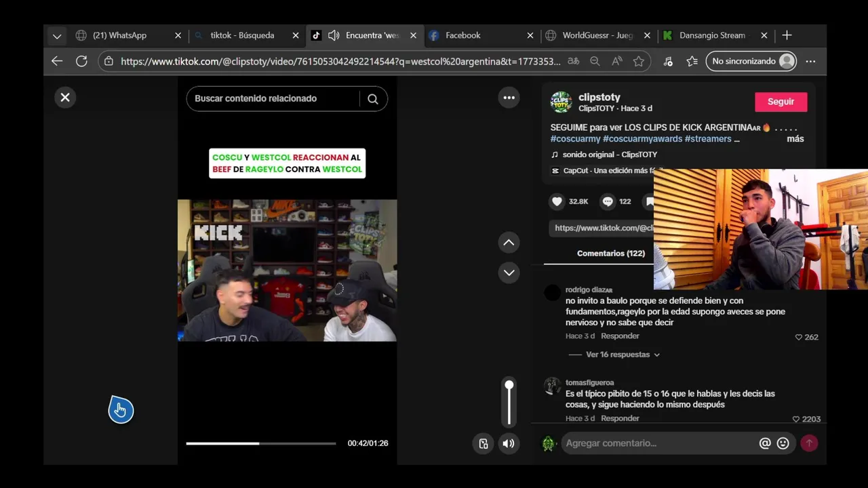Like the video with heart icon
Screen dimensions: 868x488
(557, 201)
